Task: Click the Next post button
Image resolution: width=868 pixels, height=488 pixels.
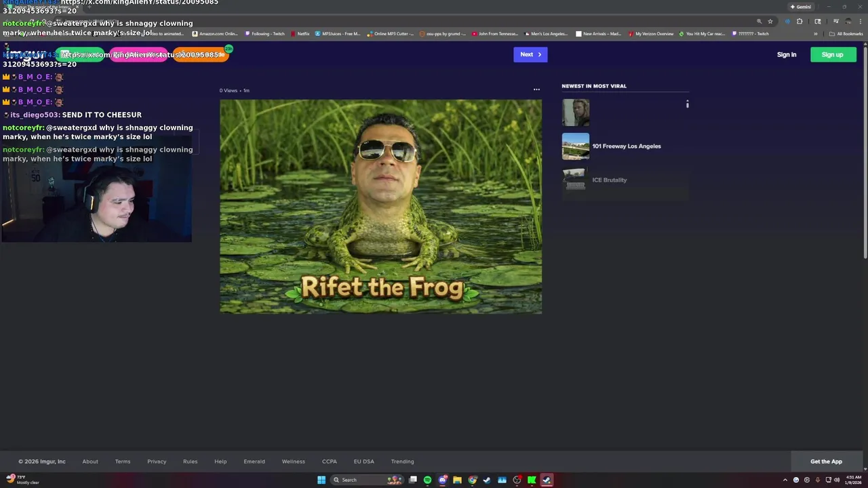Action: 530,54
